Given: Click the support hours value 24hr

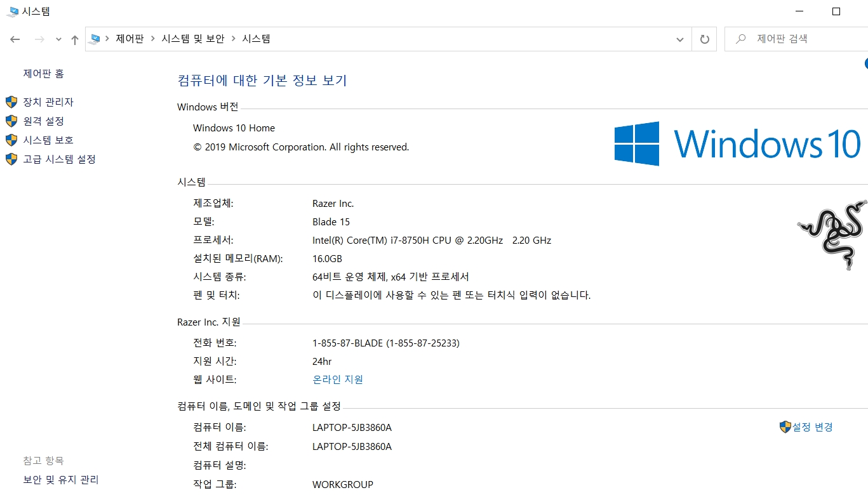Looking at the screenshot, I should (322, 362).
